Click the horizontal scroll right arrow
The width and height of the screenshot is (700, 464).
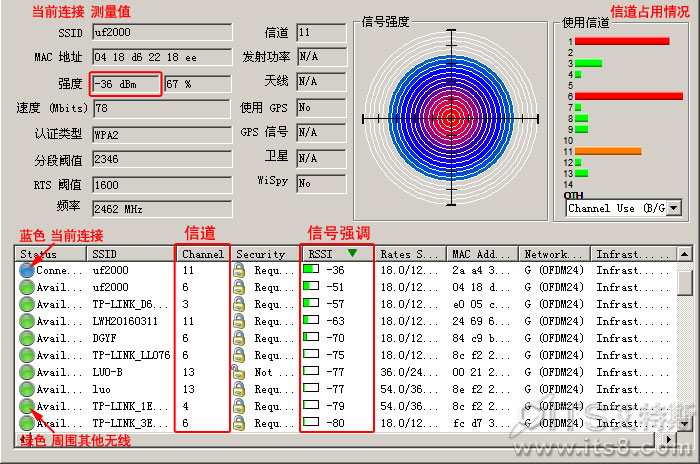[668, 439]
